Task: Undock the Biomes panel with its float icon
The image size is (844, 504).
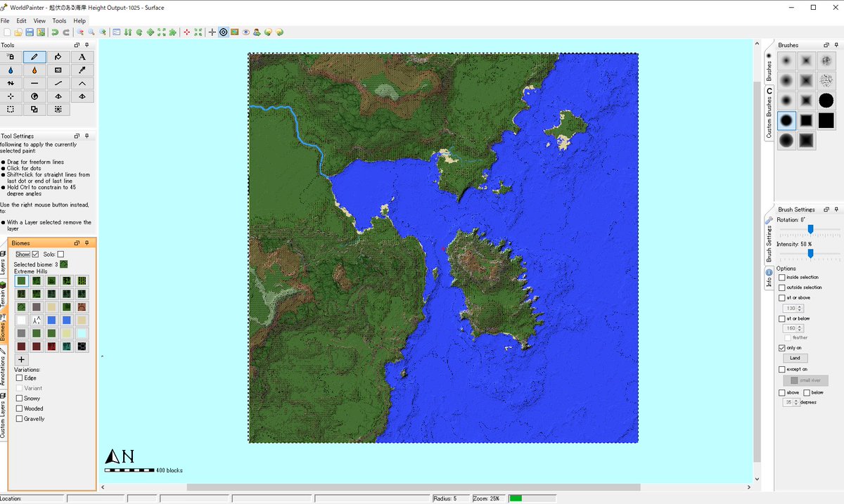Action: click(x=77, y=243)
